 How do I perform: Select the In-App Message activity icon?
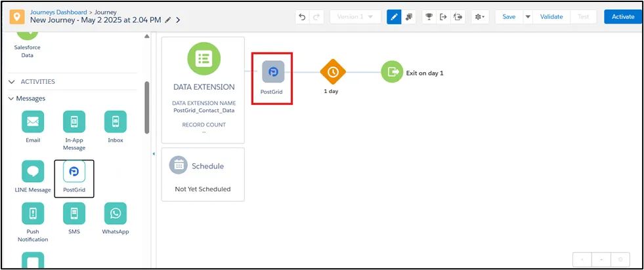point(74,122)
